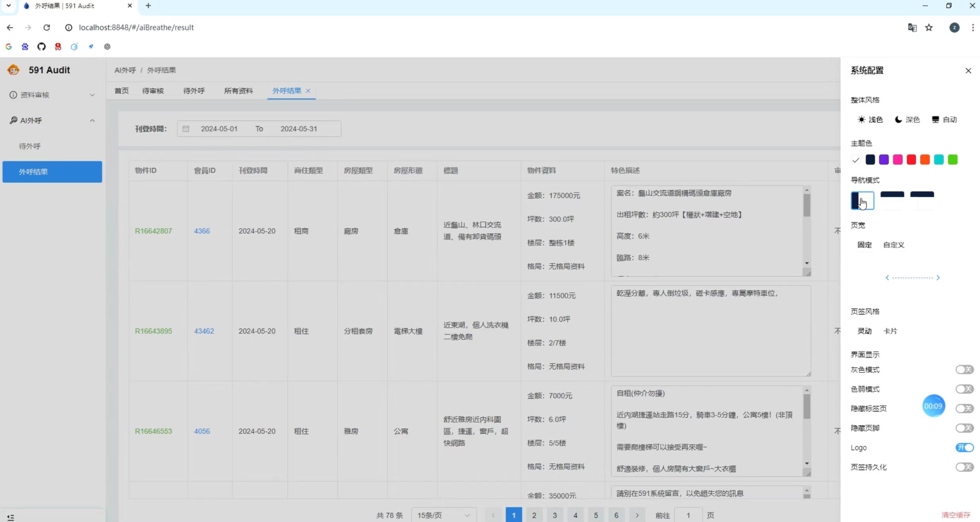
Task: Open the calendar icon in date range
Action: [186, 129]
